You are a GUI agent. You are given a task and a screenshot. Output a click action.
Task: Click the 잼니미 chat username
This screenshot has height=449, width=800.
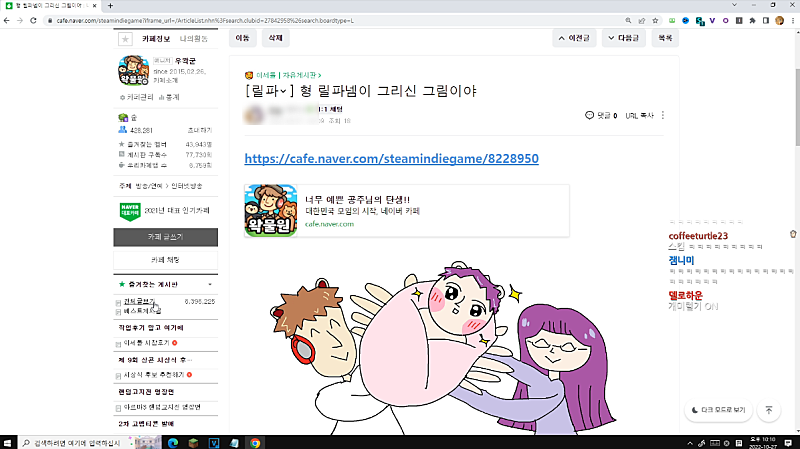click(681, 260)
